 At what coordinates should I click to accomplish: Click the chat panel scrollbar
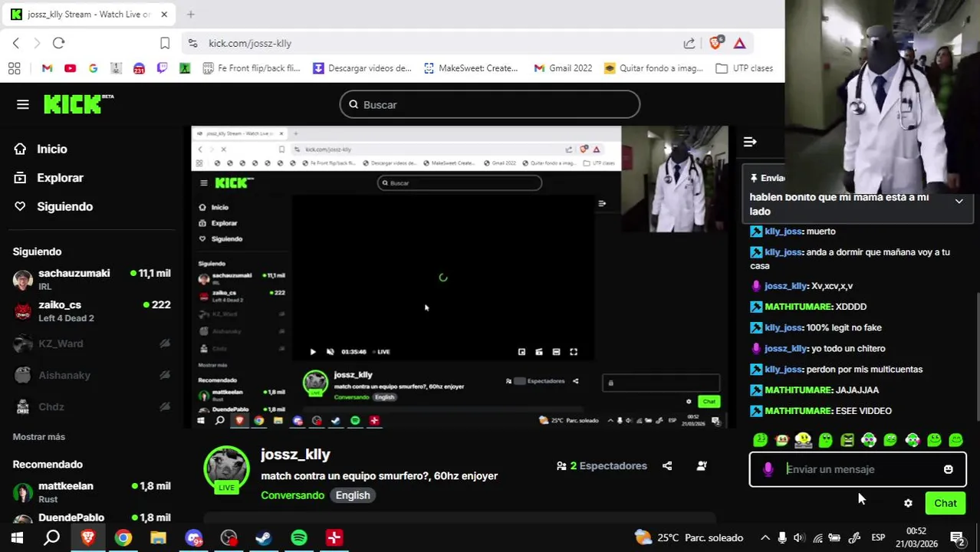click(x=976, y=356)
